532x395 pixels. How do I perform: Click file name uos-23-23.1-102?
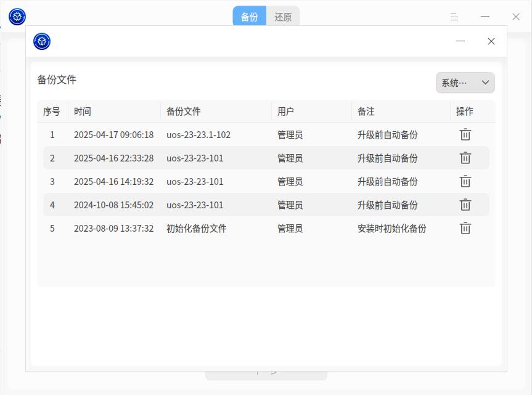[198, 134]
